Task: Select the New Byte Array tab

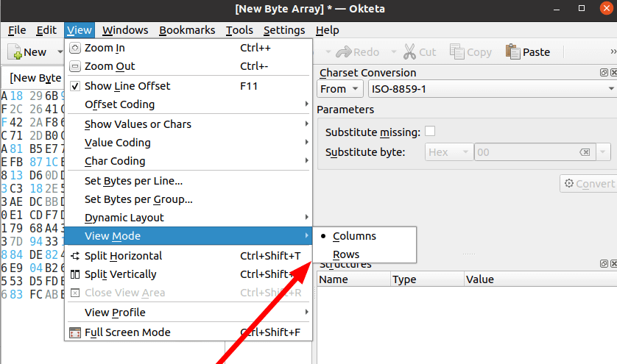Action: pyautogui.click(x=33, y=78)
